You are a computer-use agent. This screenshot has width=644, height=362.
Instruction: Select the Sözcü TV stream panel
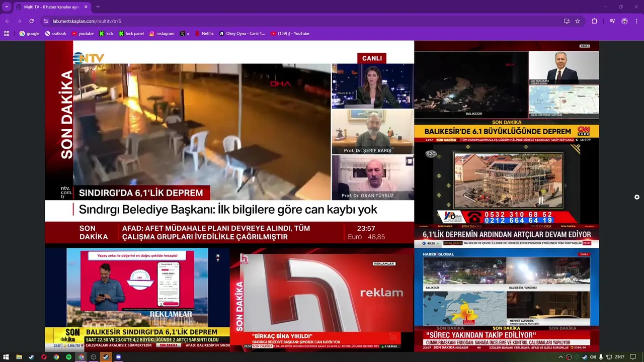coord(507,195)
